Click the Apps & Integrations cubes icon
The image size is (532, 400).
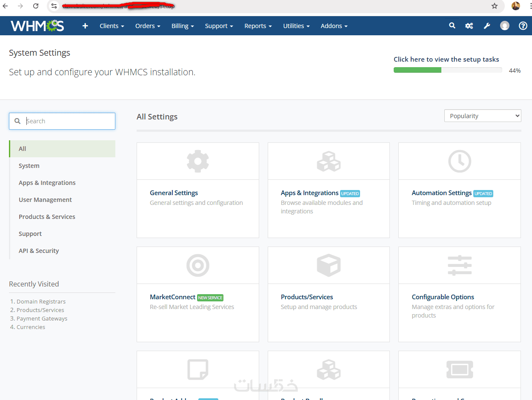[329, 161]
